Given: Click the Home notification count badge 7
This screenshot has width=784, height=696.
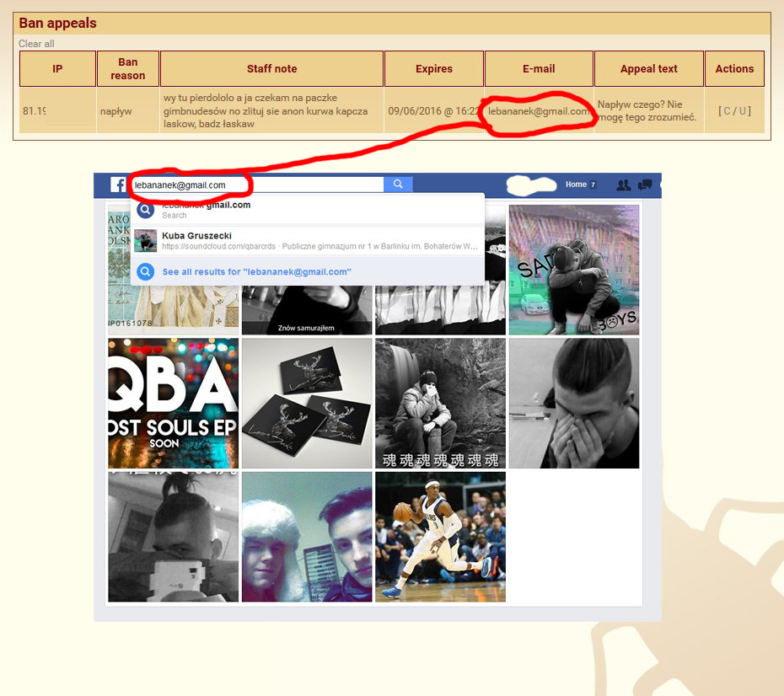Looking at the screenshot, I should 593,185.
